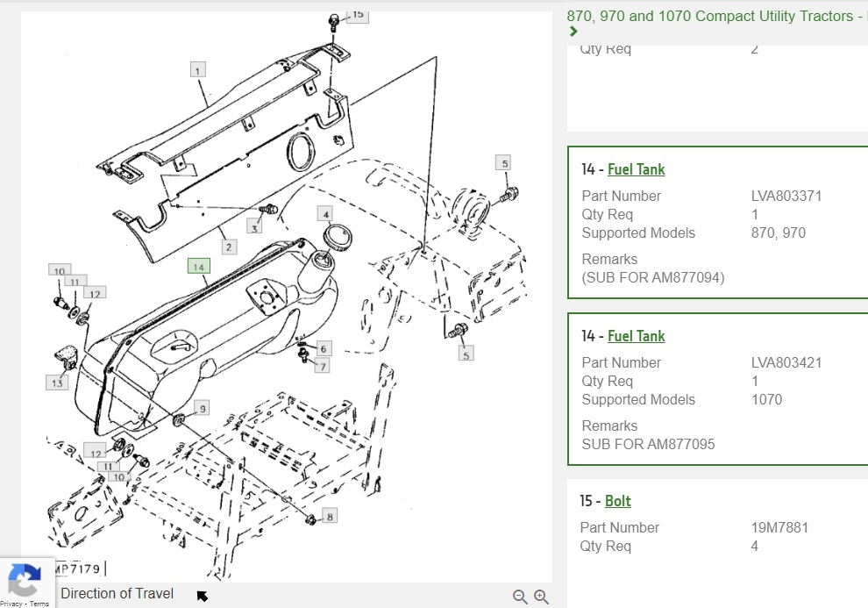Click diagram reference code MP7179
868x608 pixels.
point(78,569)
